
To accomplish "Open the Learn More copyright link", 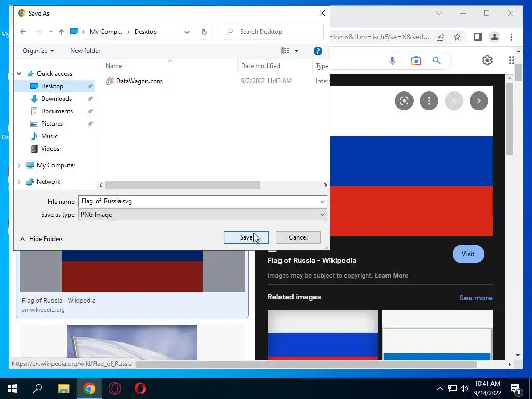I will 391,276.
